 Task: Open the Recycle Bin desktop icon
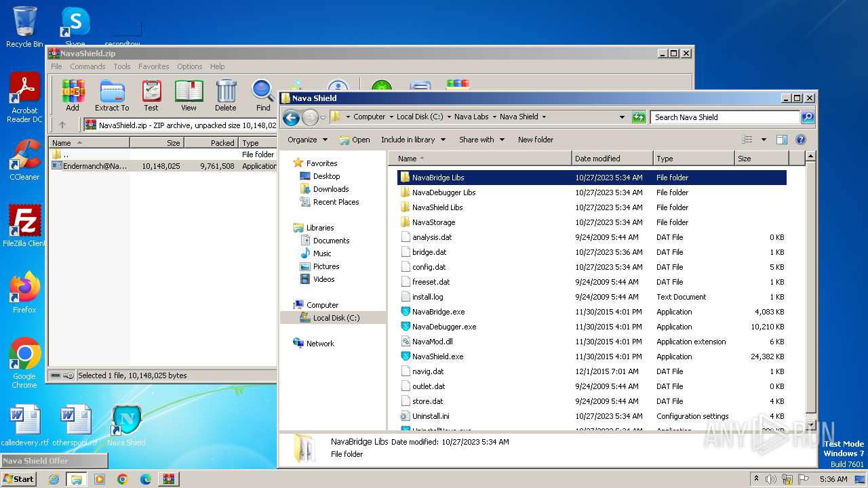[x=24, y=27]
